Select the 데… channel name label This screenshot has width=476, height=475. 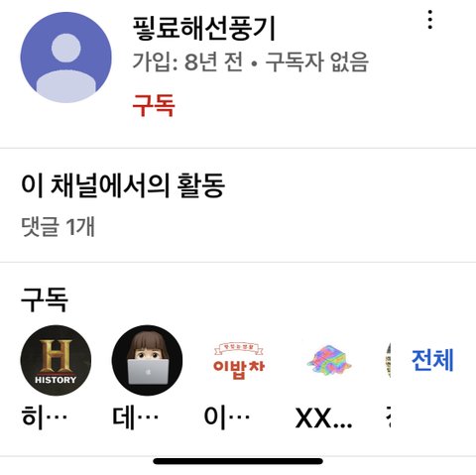click(136, 417)
